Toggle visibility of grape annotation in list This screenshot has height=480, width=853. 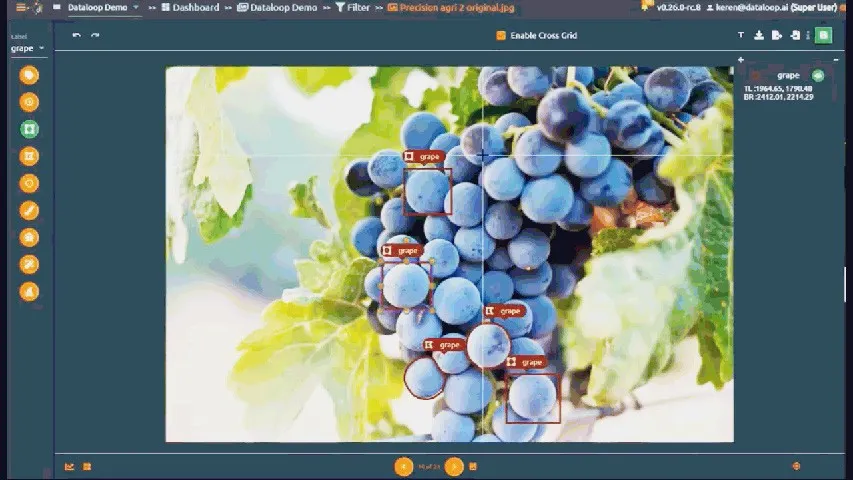(818, 76)
